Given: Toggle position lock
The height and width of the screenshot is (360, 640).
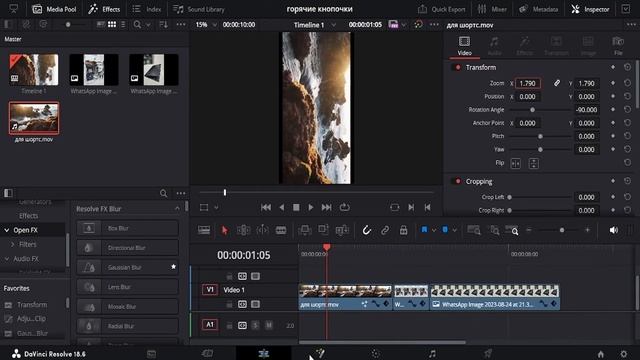Looking at the screenshot, I should (x=403, y=230).
